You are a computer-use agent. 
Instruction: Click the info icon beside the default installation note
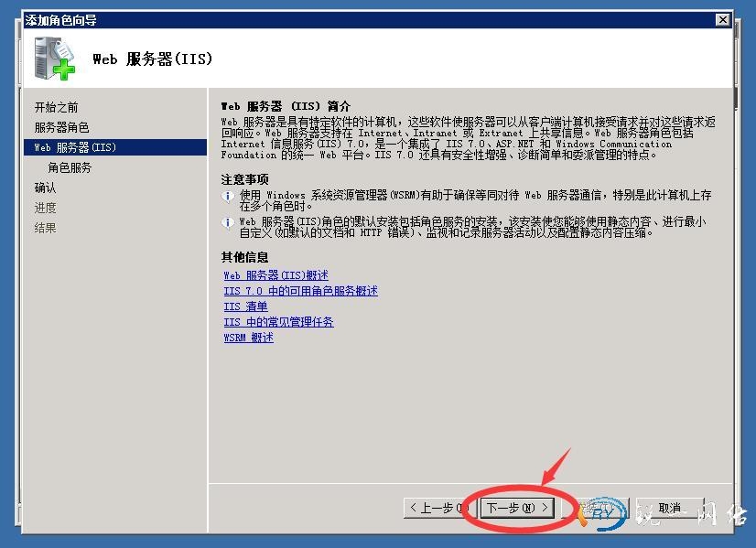tap(227, 222)
